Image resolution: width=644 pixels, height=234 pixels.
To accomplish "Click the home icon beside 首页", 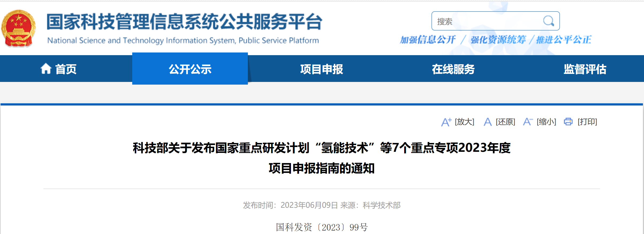I will [x=46, y=69].
